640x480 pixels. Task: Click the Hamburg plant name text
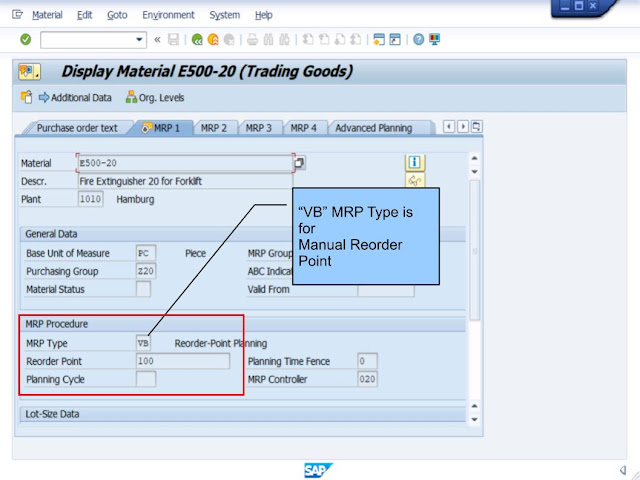click(136, 200)
